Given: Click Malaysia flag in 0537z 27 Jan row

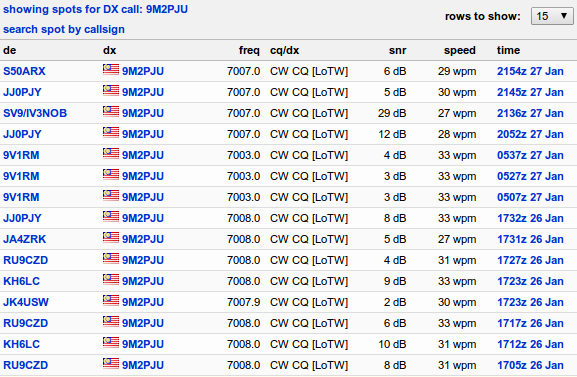Looking at the screenshot, I should [111, 153].
